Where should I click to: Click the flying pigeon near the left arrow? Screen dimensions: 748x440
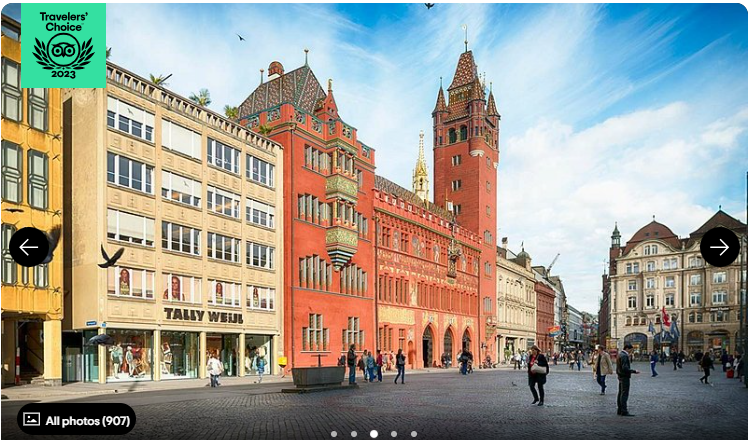coord(109,258)
